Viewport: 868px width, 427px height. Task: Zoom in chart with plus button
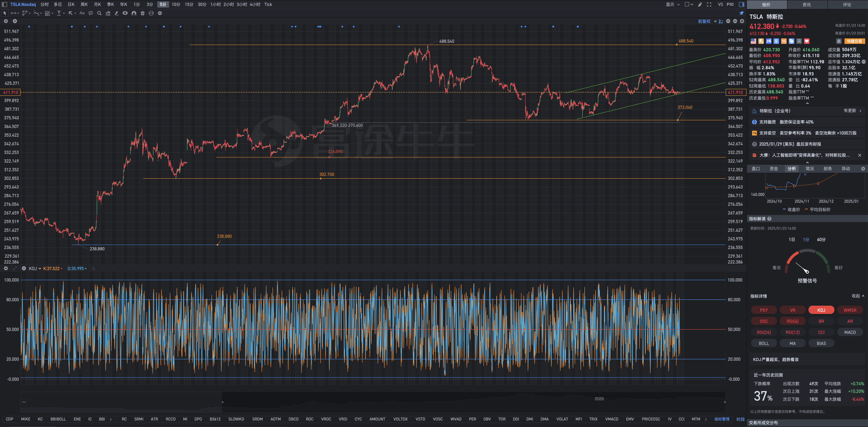pyautogui.click(x=742, y=21)
